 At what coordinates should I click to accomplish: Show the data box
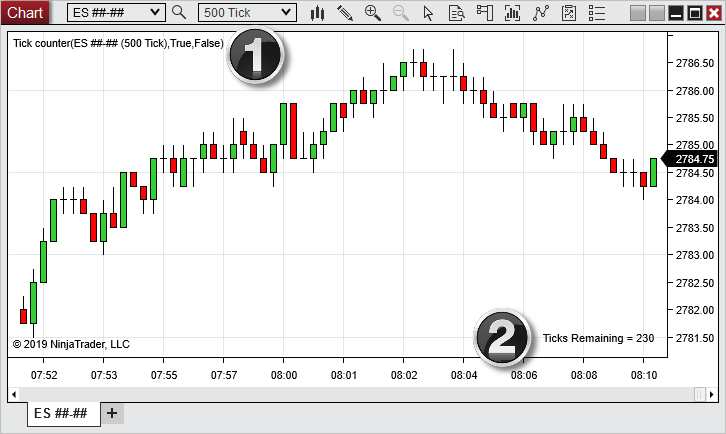click(x=456, y=13)
